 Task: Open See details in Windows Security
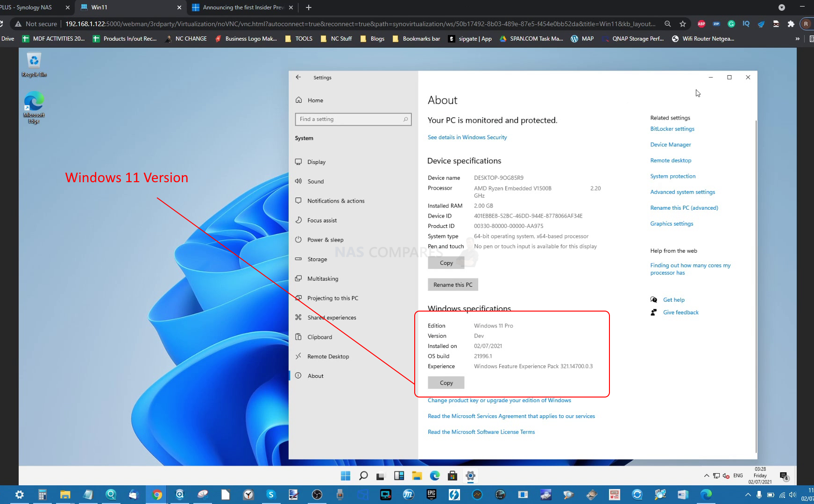point(467,137)
